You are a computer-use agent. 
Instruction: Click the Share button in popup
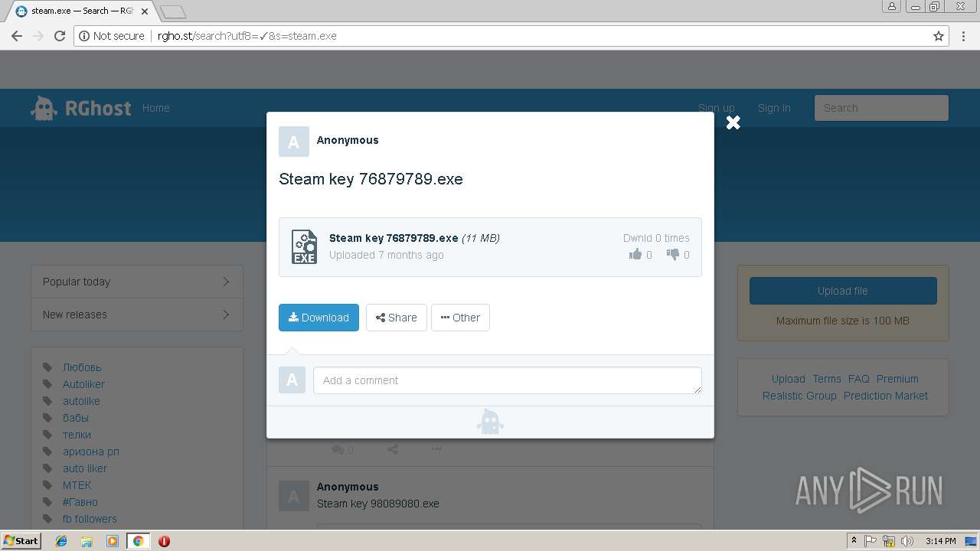click(396, 318)
